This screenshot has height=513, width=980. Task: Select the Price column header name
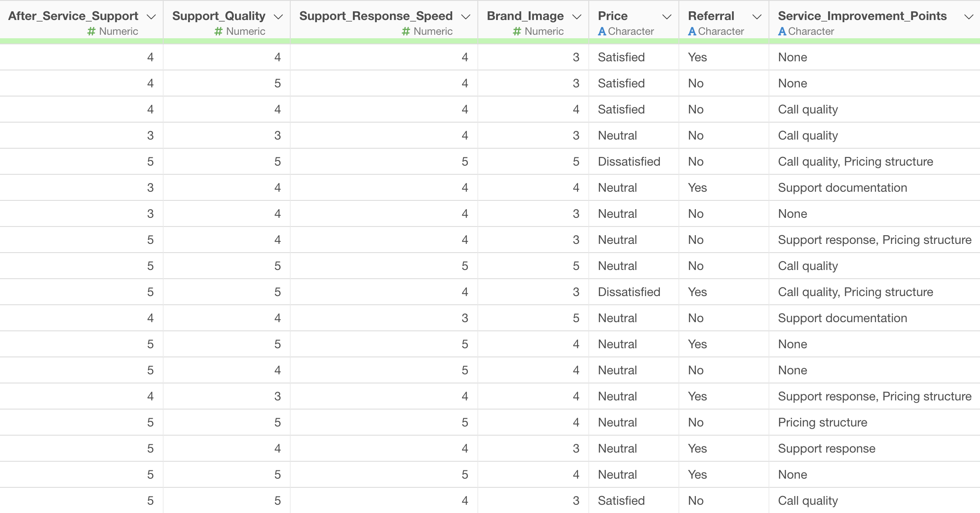[613, 16]
